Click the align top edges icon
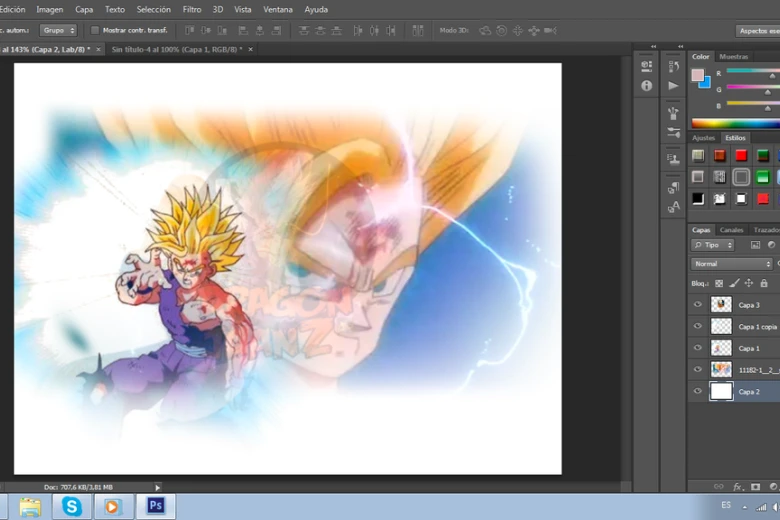Screen dimensions: 780x520 tap(190, 30)
